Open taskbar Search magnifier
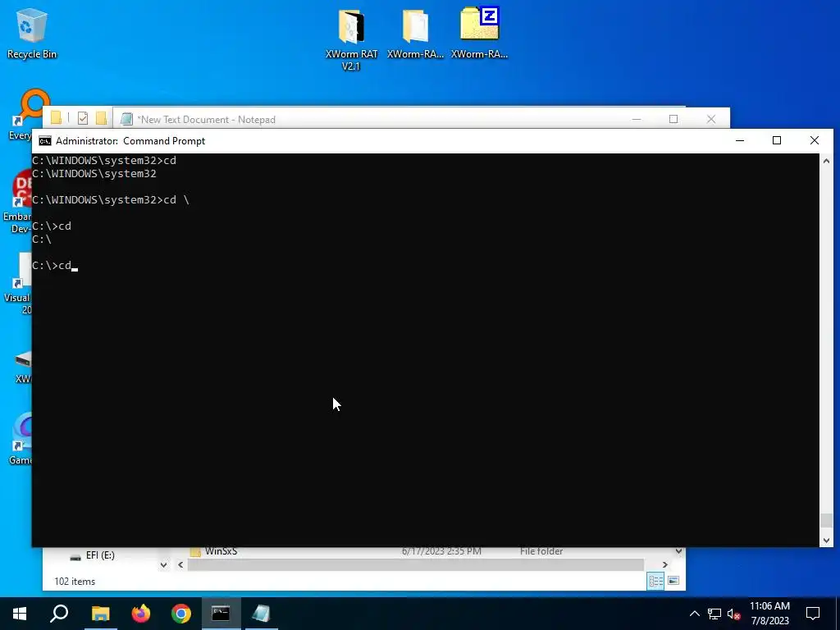The height and width of the screenshot is (630, 840). coord(59,614)
